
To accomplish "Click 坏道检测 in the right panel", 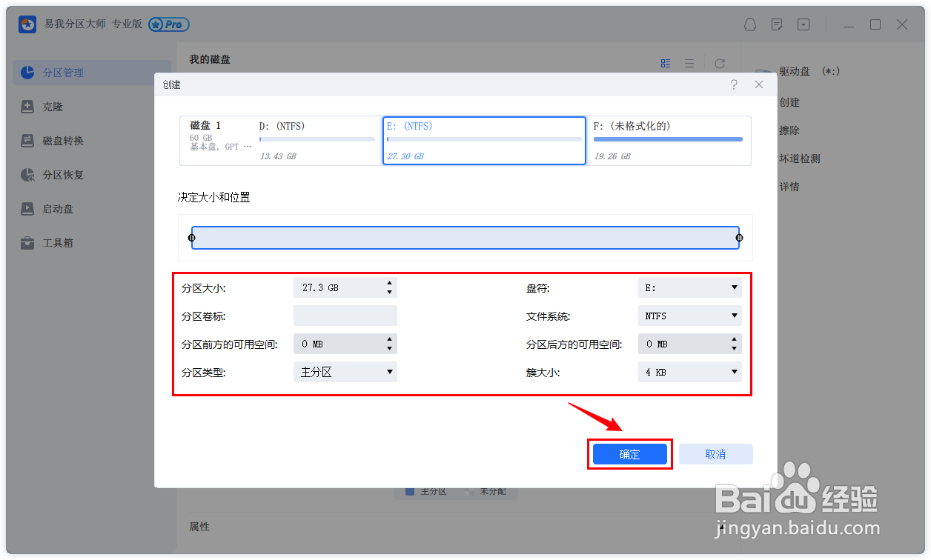I will pos(800,159).
